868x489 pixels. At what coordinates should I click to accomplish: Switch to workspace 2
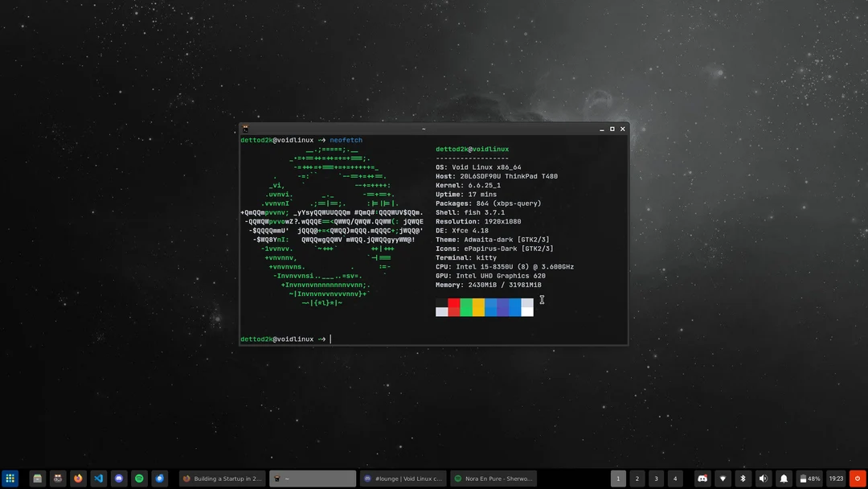click(637, 478)
